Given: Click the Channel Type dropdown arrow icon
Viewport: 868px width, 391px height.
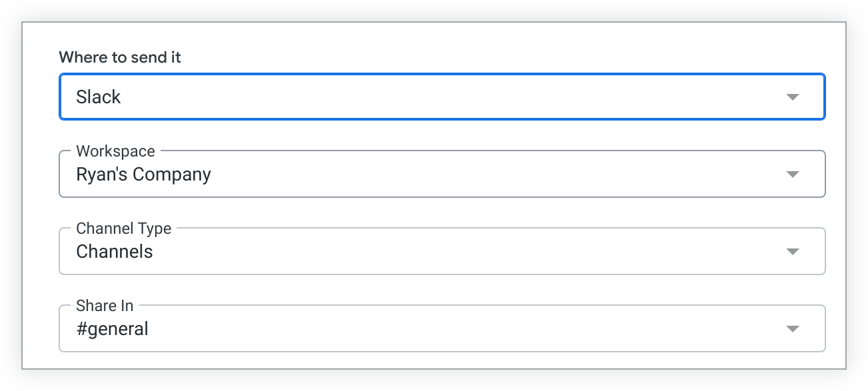Looking at the screenshot, I should tap(792, 252).
